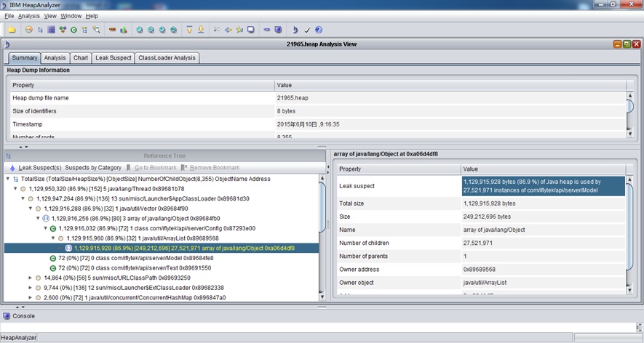Expand the ConcurrentHashMap 0x896847a0 node
Viewport: 644px width, 343px height.
click(x=31, y=297)
